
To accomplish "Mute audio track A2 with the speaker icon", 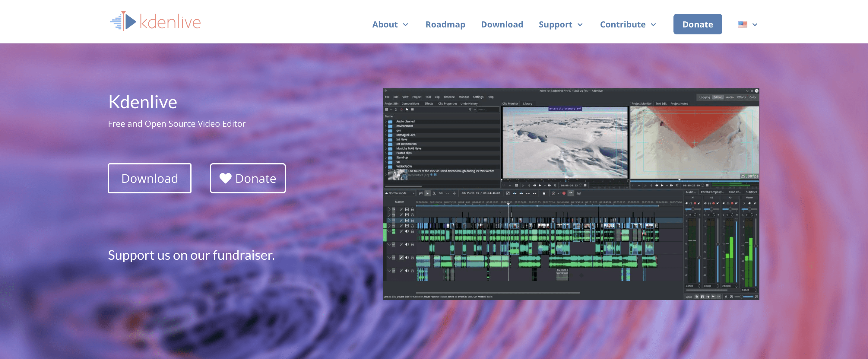I will click(x=407, y=245).
